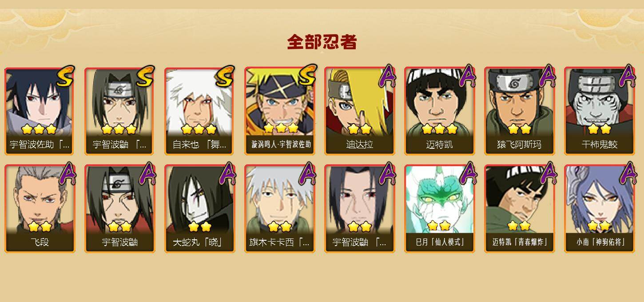This screenshot has width=644, height=302.
Task: Select the 小南「神驹佑将」 card
Action: 600,209
